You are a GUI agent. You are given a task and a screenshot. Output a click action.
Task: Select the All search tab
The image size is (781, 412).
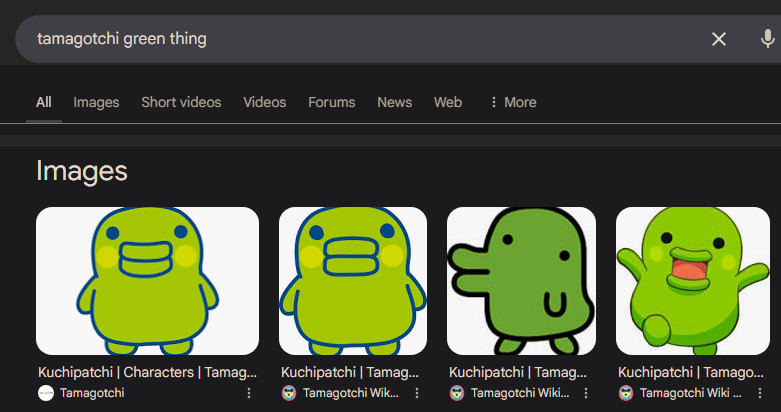44,102
